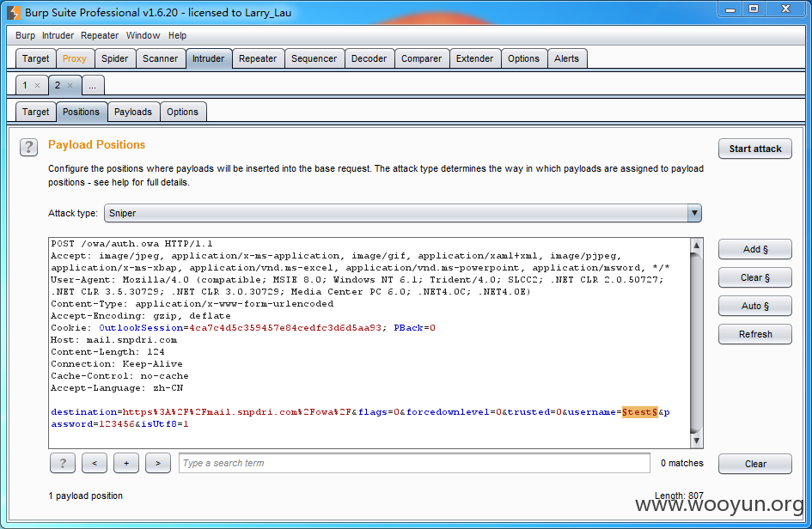Click the Clear § button
Screen dimensions: 812x529
point(755,277)
